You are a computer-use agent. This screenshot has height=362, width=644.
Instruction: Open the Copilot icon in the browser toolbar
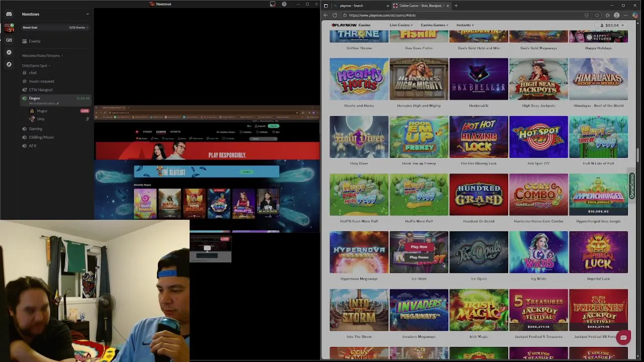(x=635, y=15)
